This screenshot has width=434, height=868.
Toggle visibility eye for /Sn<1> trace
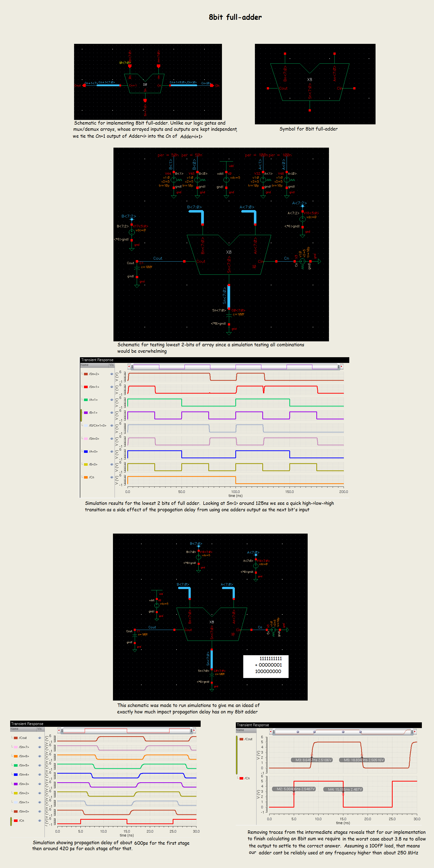pyautogui.click(x=111, y=387)
